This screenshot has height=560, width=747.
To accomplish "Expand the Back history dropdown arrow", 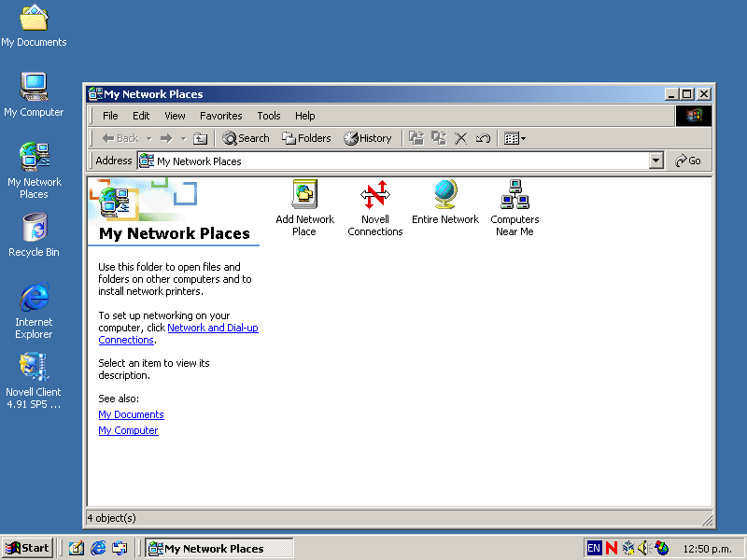I will click(148, 139).
